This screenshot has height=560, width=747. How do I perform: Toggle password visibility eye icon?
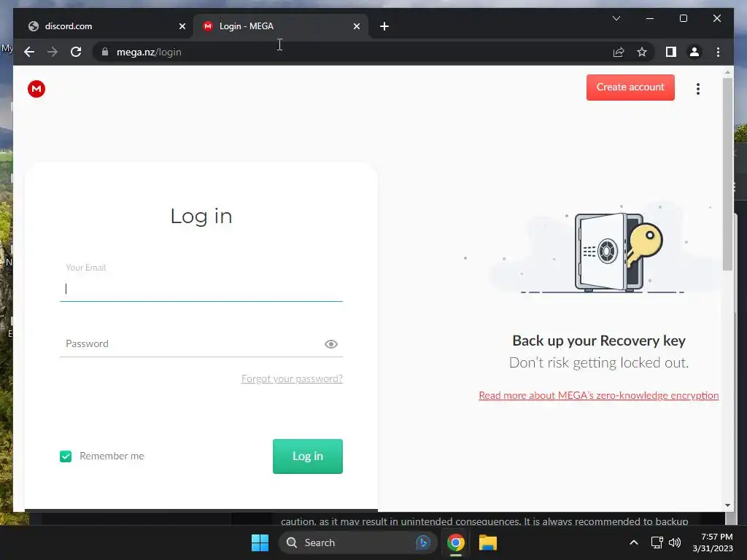[x=331, y=344]
